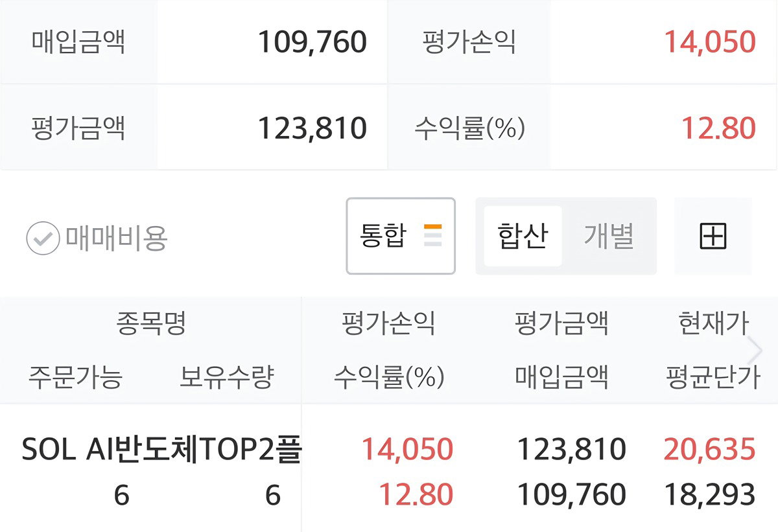Click the summary 평가손익 value 14,050

[710, 42]
